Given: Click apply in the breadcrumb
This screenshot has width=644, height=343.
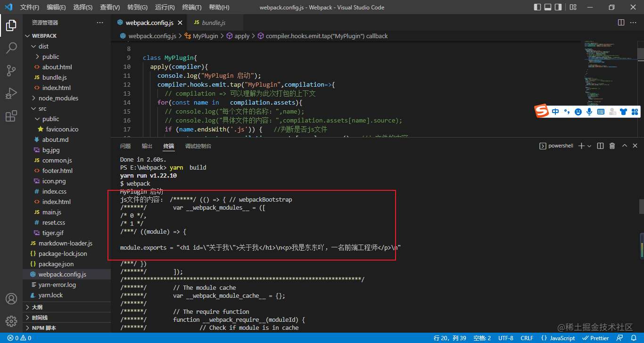Looking at the screenshot, I should [x=242, y=36].
